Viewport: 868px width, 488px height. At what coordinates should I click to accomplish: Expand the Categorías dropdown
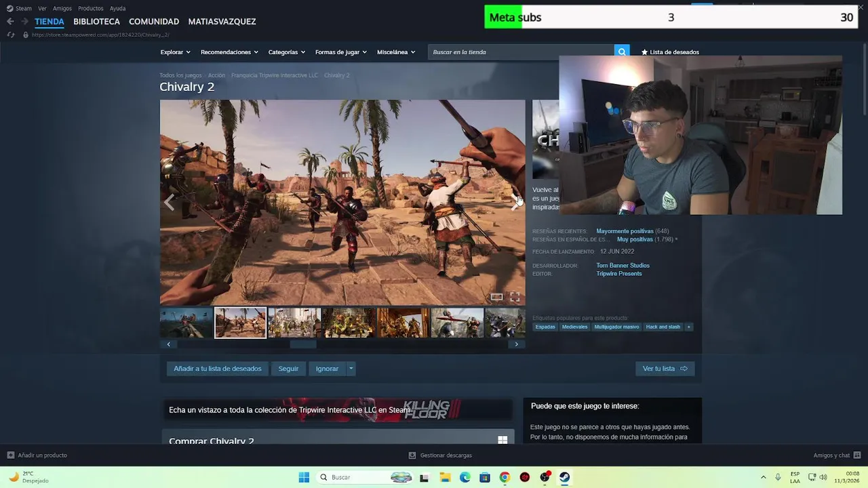286,52
